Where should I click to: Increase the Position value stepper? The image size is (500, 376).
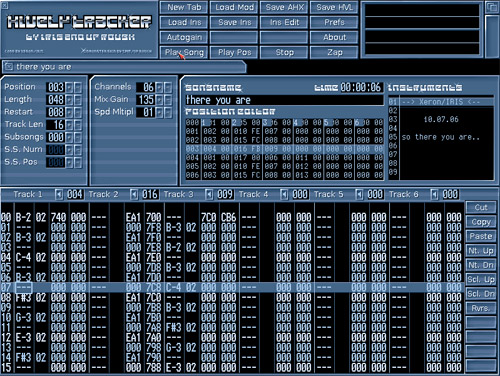(69, 87)
